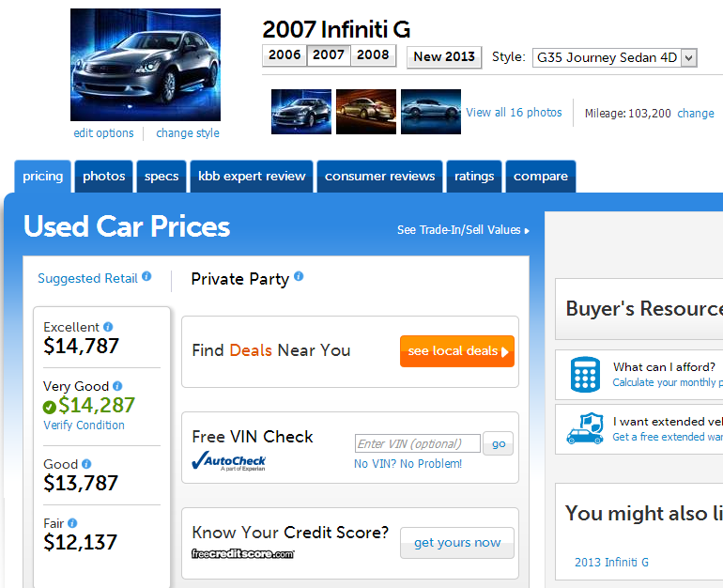The image size is (723, 588).
Task: Select the 2006 model year button
Action: (285, 55)
